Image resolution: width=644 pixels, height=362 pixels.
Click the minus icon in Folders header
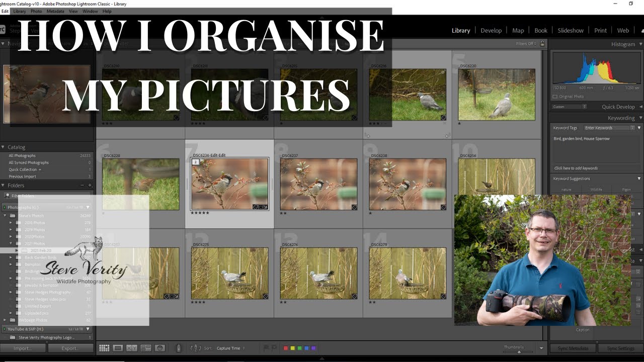(x=83, y=186)
